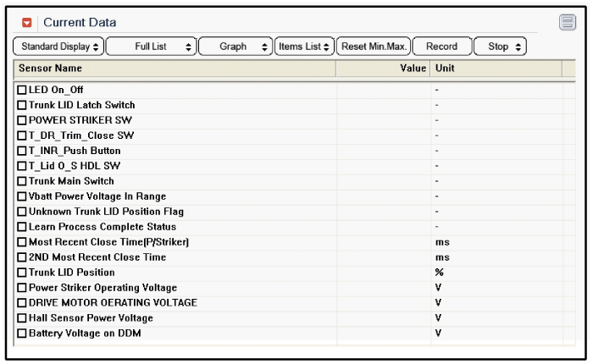Screen dimensions: 593x364
Task: Check the Trunk LID Position checkbox
Action: point(22,273)
